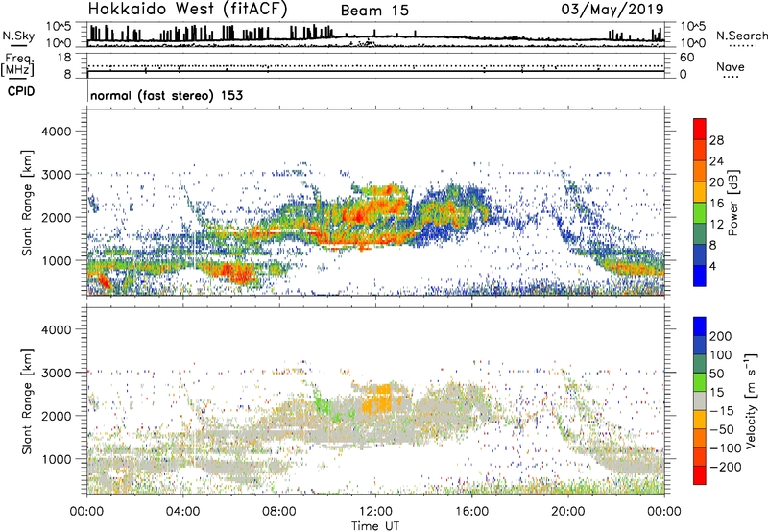Click the '12:00' time axis tick label
The image size is (768, 532).
coord(375,512)
